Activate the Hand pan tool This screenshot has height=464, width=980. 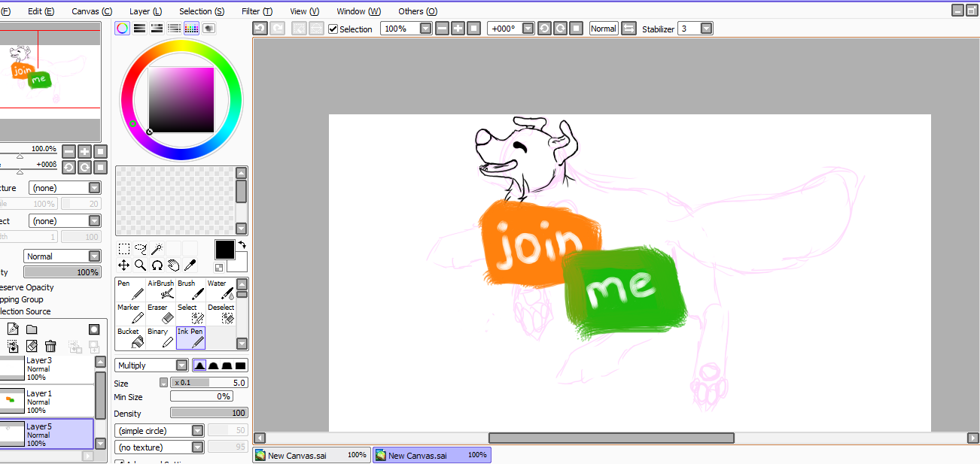coord(173,265)
